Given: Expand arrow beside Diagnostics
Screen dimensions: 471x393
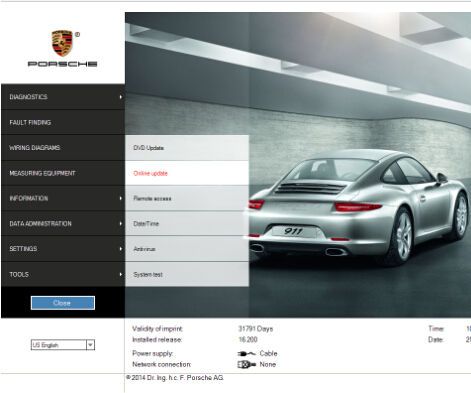Looking at the screenshot, I should pyautogui.click(x=121, y=97).
